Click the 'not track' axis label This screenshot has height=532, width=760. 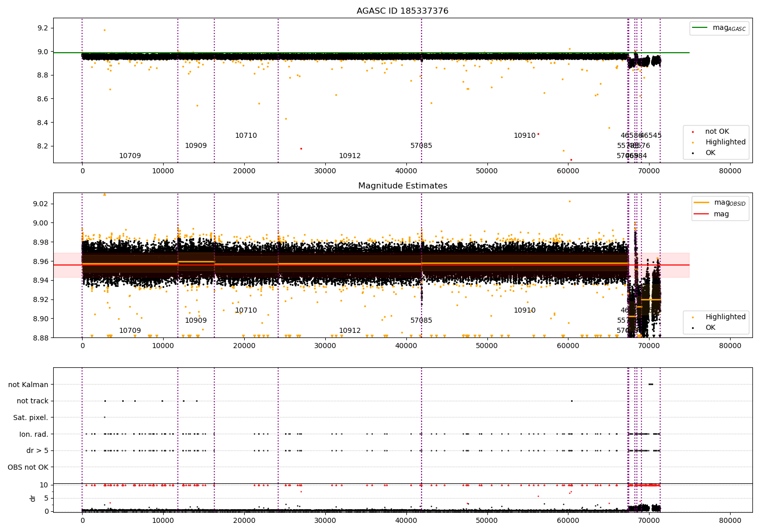(32, 401)
